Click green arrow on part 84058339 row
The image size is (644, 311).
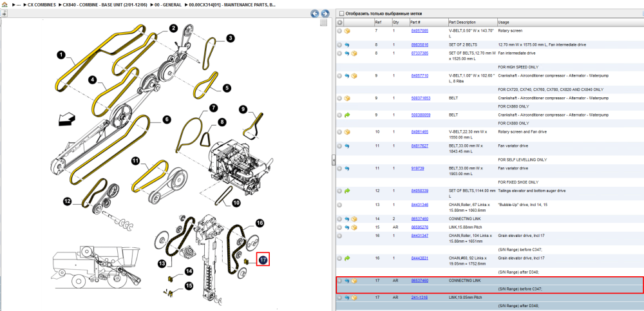[347, 191]
